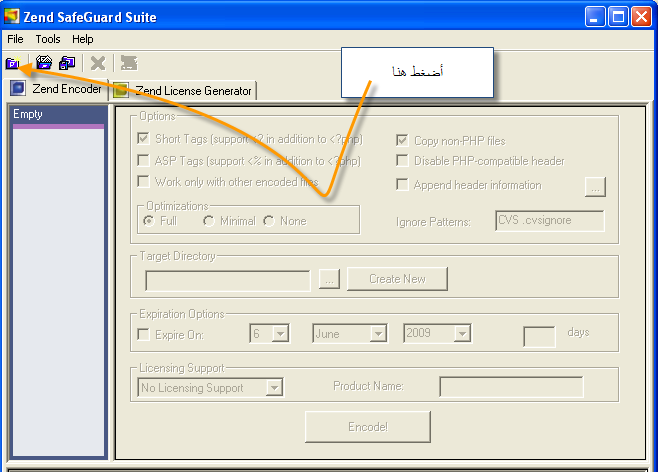Click the copy windows toolbar icon
This screenshot has height=472, width=658.
pyautogui.click(x=67, y=63)
